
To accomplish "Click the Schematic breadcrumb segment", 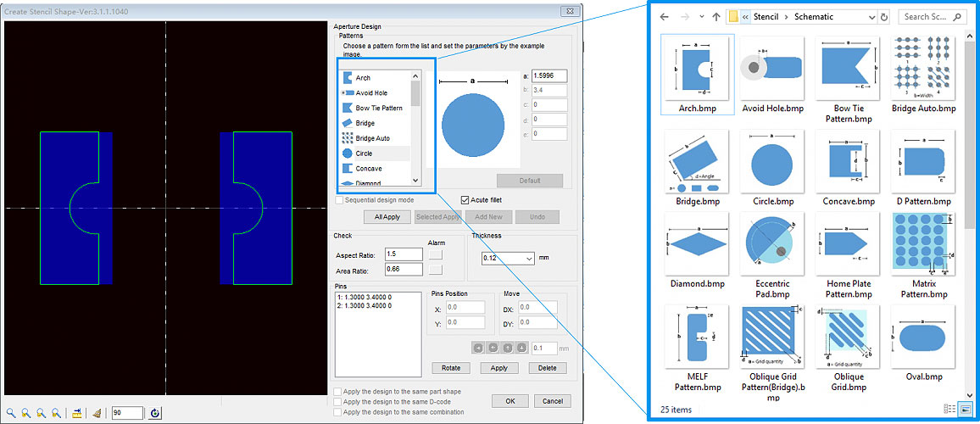I will [812, 17].
